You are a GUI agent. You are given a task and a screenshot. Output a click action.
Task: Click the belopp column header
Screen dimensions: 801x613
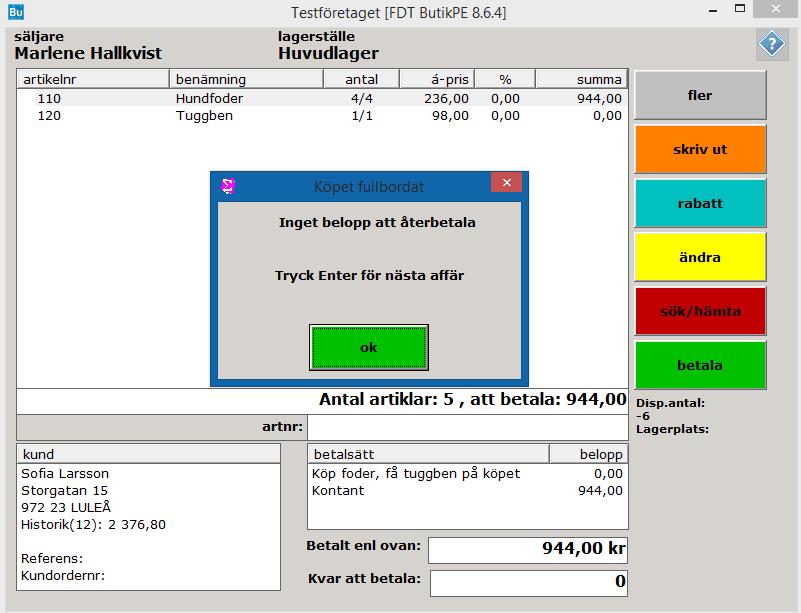coord(589,454)
